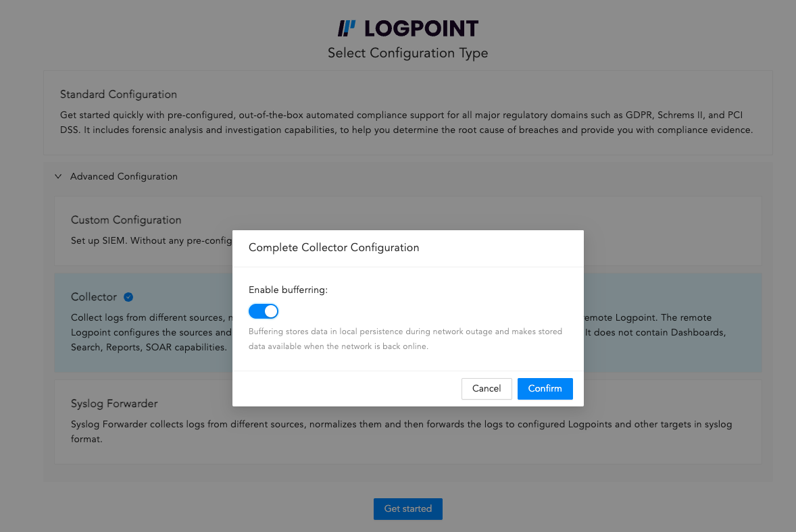This screenshot has width=796, height=532.
Task: Cancel the collector configuration dialog
Action: tap(487, 388)
